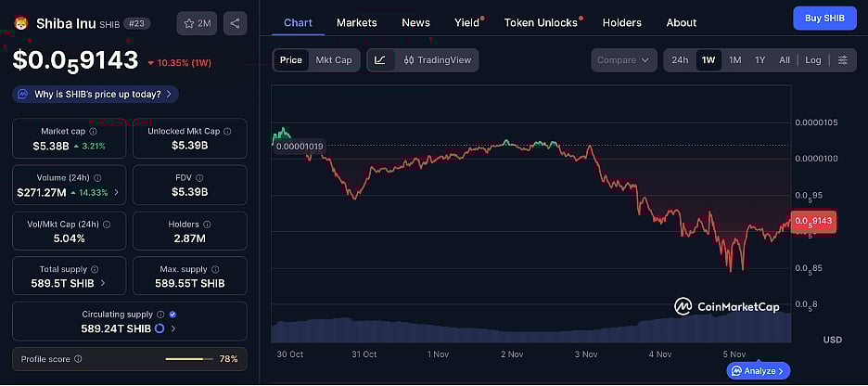This screenshot has width=868, height=386.
Task: Click info icon next to FDV
Action: [199, 178]
